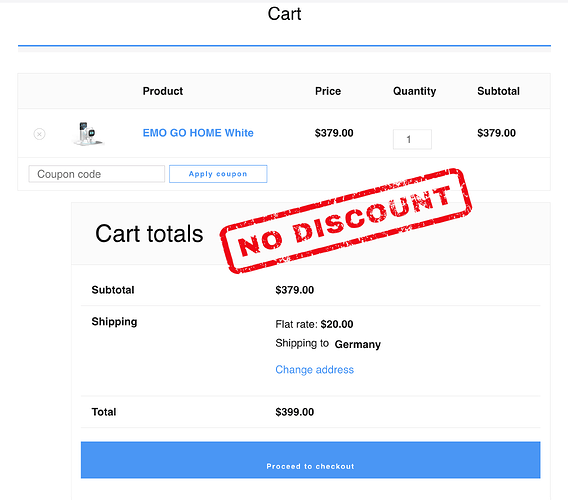Click the Shipping row label
568x500 pixels.
tap(114, 322)
